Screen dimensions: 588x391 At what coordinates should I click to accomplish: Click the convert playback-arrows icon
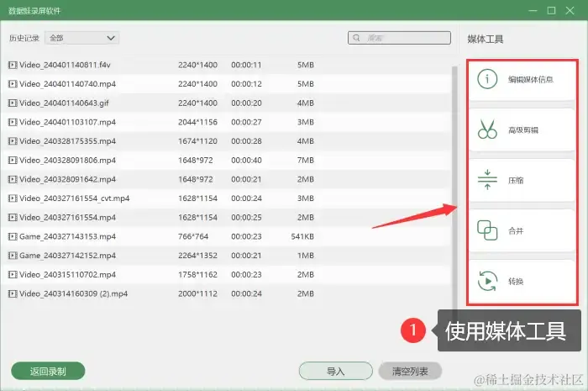(x=487, y=281)
